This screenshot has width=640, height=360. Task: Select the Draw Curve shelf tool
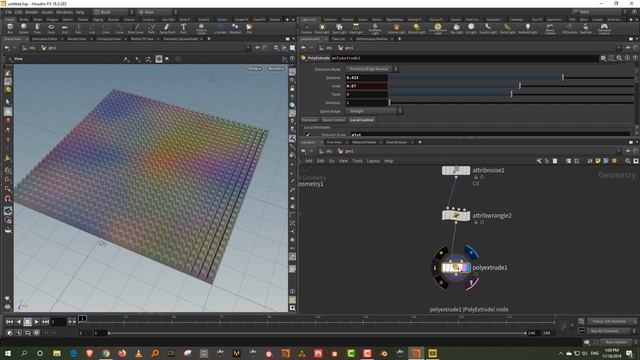pos(136,29)
